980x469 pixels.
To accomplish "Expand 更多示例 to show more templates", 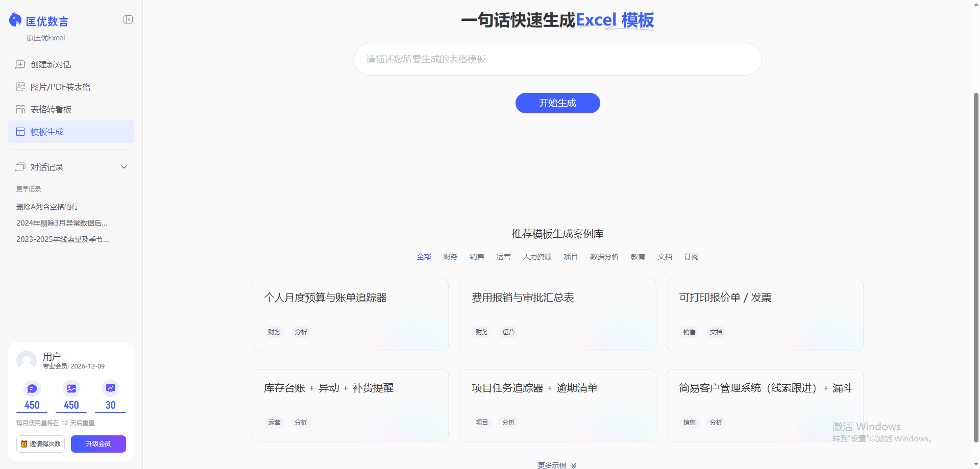I will [x=556, y=465].
